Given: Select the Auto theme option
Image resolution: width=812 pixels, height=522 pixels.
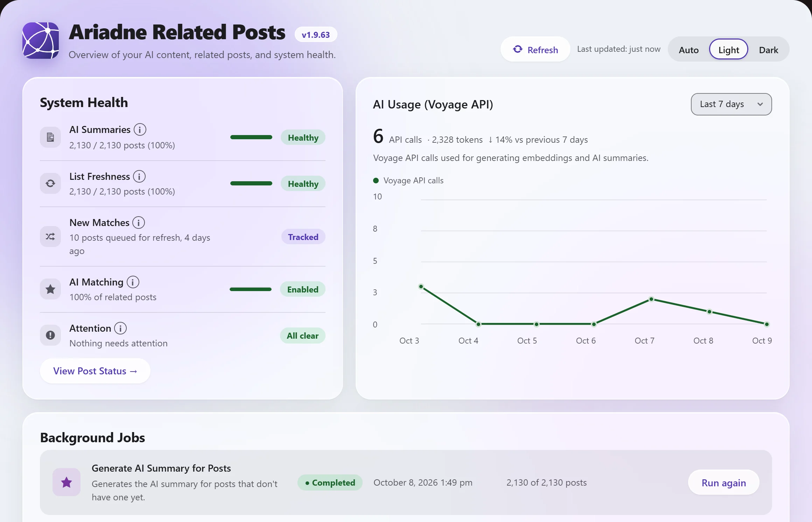Looking at the screenshot, I should pos(689,50).
